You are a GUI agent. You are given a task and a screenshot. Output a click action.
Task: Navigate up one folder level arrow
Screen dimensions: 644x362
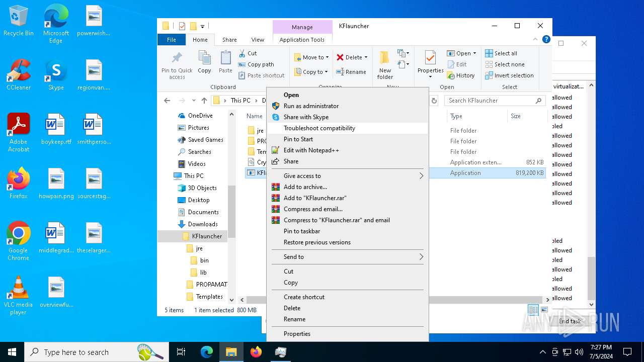(x=204, y=101)
